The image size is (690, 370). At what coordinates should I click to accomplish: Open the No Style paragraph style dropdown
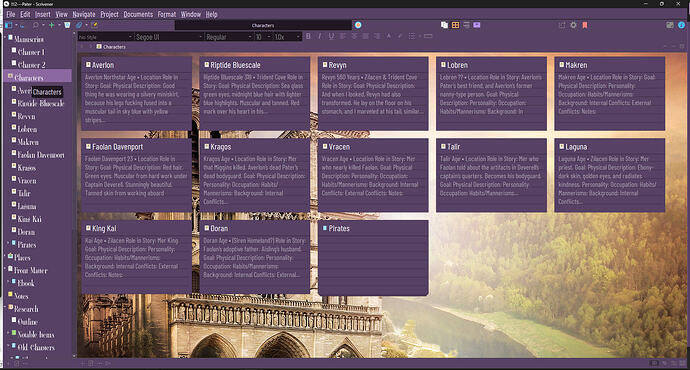coord(105,37)
